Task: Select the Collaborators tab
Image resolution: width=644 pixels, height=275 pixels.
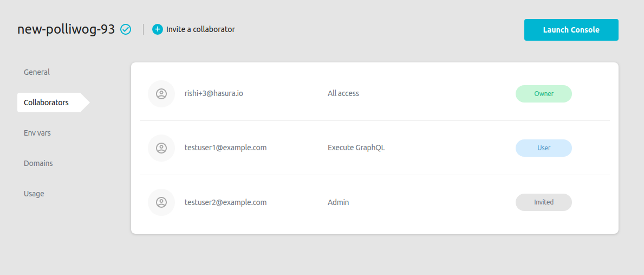Action: pos(47,103)
